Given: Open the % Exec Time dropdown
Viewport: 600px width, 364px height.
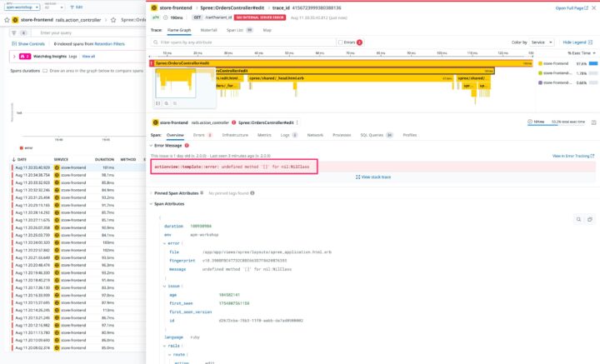Looking at the screenshot, I should pyautogui.click(x=582, y=53).
